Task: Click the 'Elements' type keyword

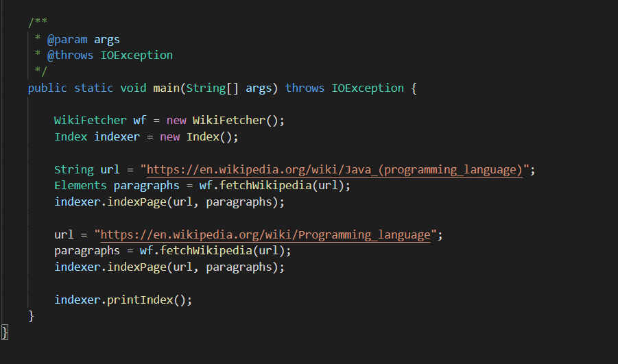Action: pos(80,186)
